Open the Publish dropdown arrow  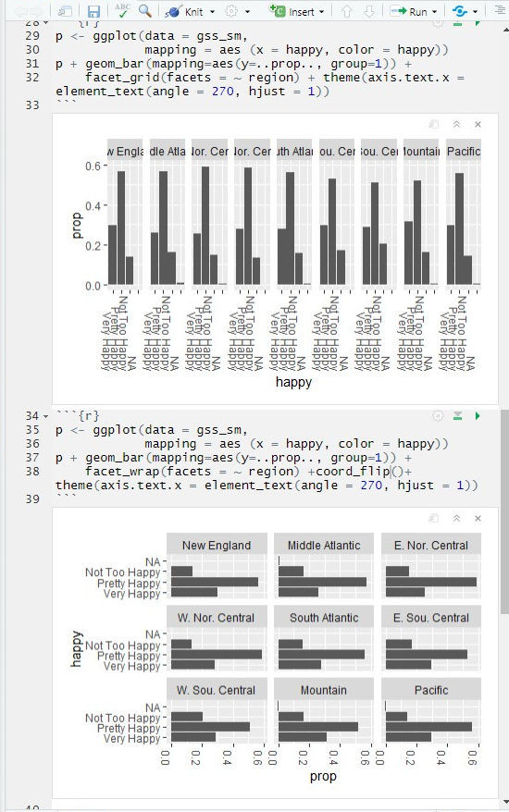coord(475,11)
